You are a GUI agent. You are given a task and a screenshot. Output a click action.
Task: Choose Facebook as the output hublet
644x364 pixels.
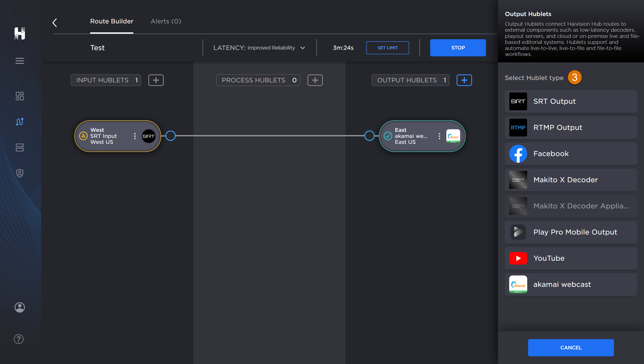[571, 153]
